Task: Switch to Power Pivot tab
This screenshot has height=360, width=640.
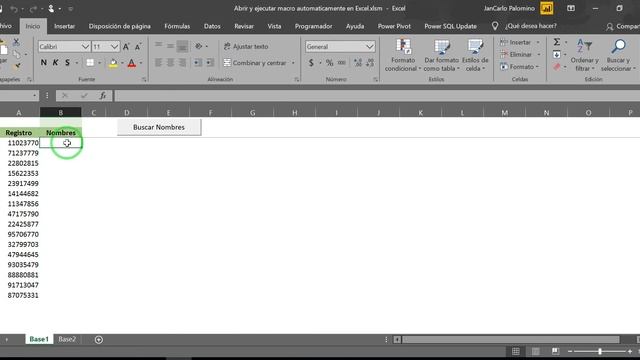Action: click(394, 26)
